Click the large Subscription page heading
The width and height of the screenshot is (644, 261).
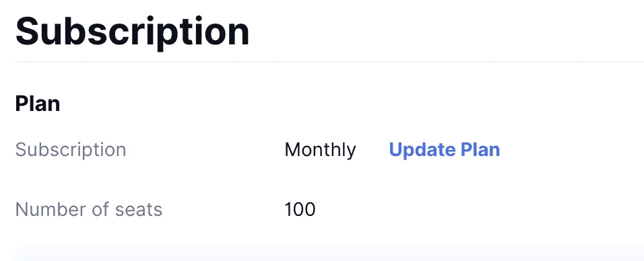click(132, 31)
